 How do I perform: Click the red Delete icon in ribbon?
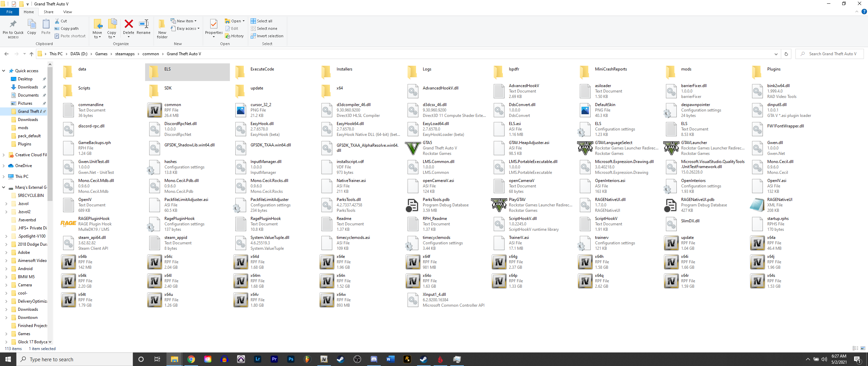(x=129, y=24)
